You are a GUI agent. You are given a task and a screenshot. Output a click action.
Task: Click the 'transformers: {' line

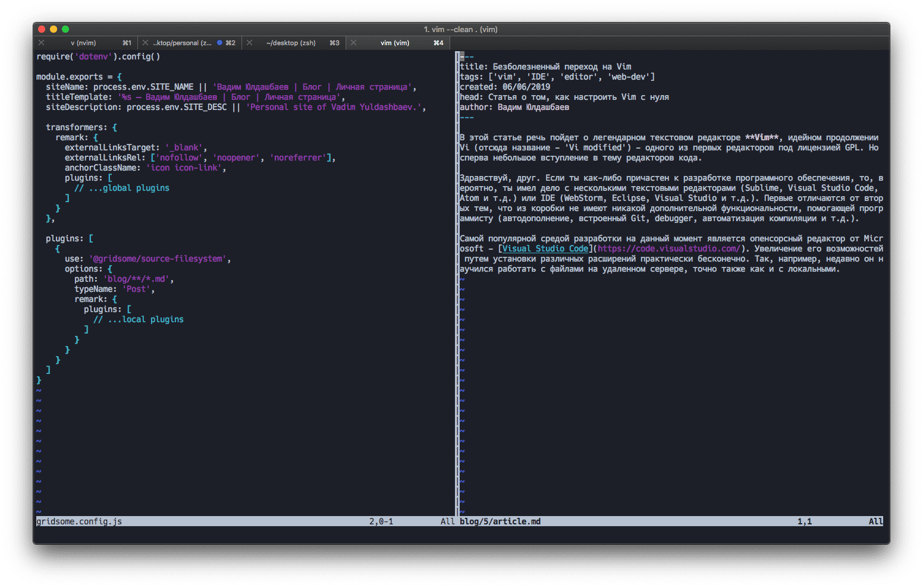81,127
